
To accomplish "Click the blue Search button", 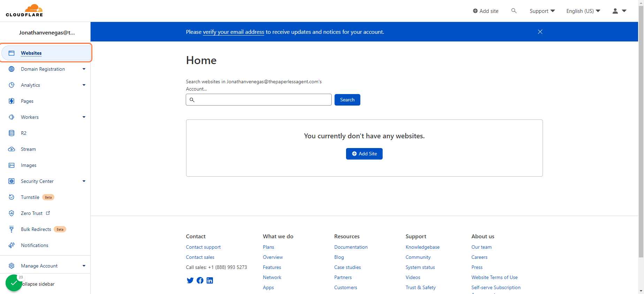I will (347, 100).
